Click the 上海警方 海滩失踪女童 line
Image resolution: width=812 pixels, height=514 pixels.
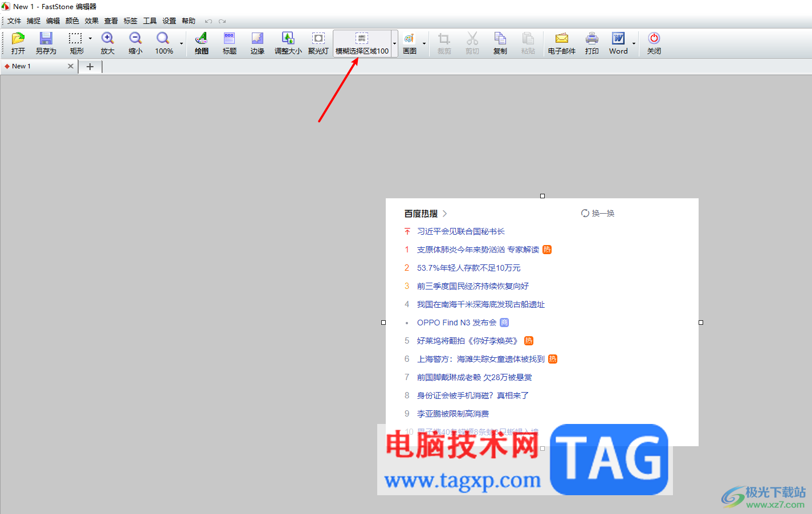pos(481,359)
